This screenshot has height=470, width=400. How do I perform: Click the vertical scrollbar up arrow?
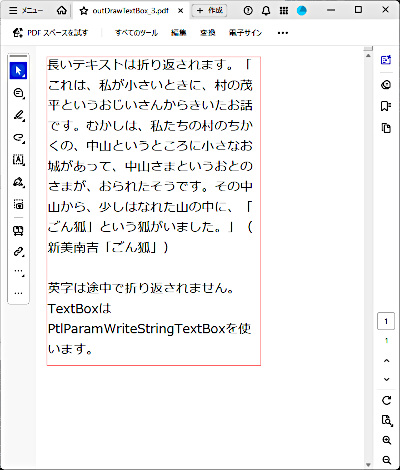[x=368, y=55]
